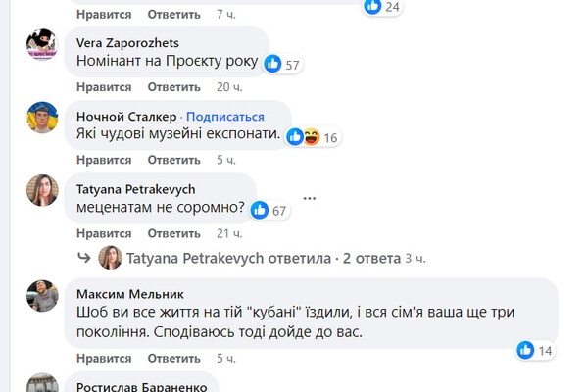
Task: Click the 20 ч. timestamp on Vera's comment
Action: coord(229,87)
